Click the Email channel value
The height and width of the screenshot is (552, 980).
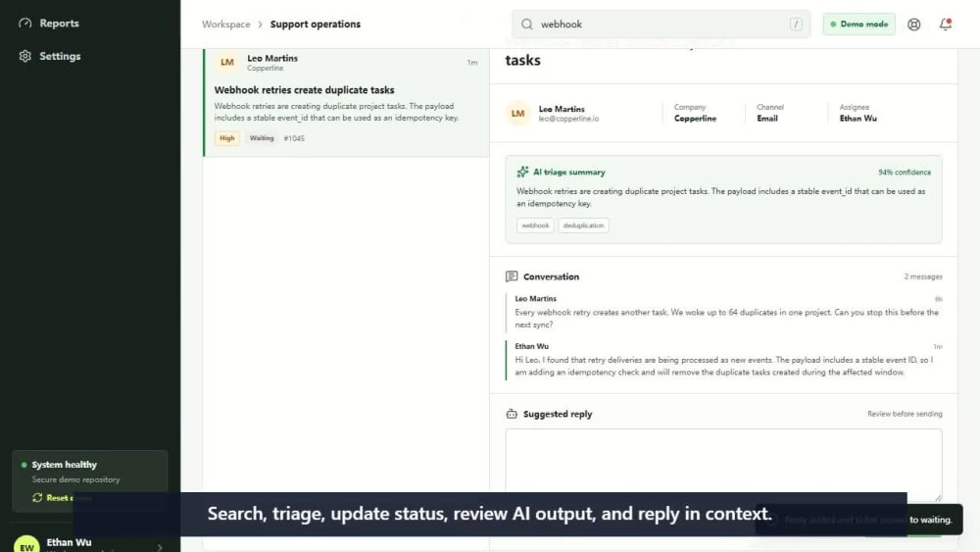click(x=767, y=119)
